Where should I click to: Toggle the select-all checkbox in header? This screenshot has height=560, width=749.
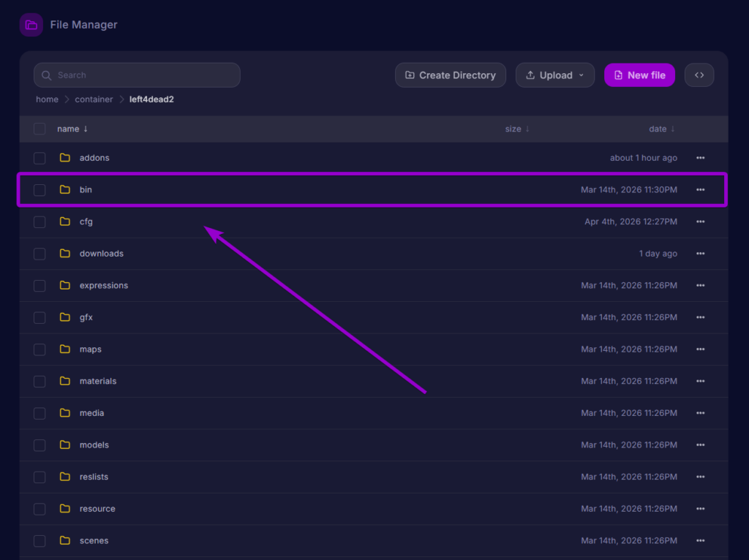coord(39,129)
